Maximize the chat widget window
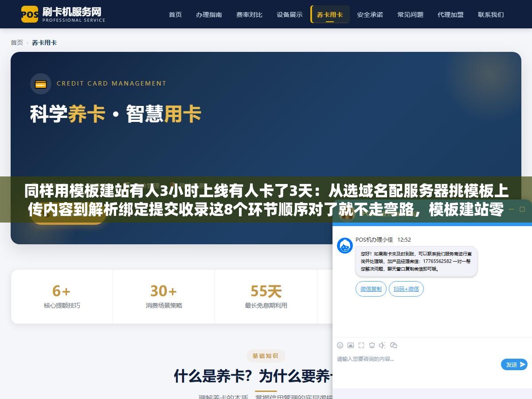The width and height of the screenshot is (532, 399). pos(522,209)
